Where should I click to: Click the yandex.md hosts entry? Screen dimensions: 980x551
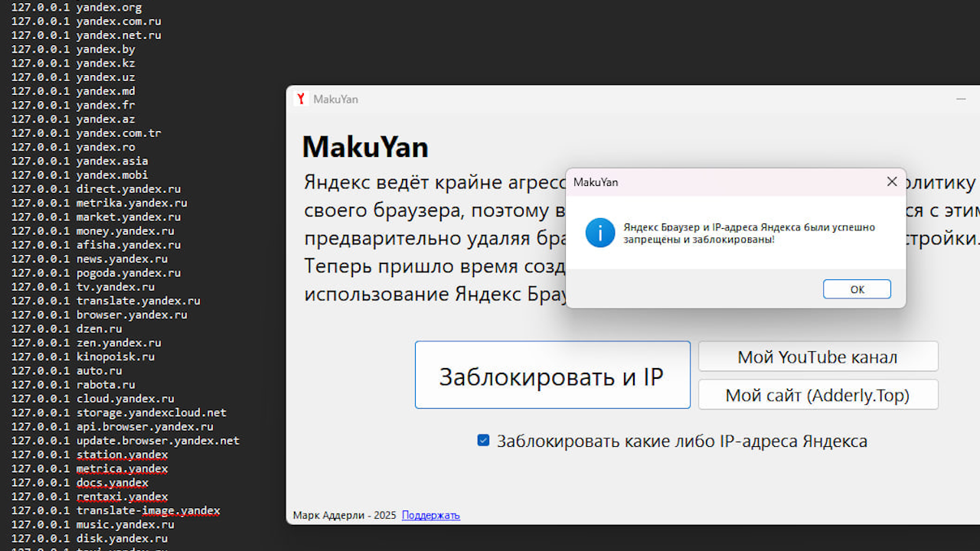pos(73,91)
